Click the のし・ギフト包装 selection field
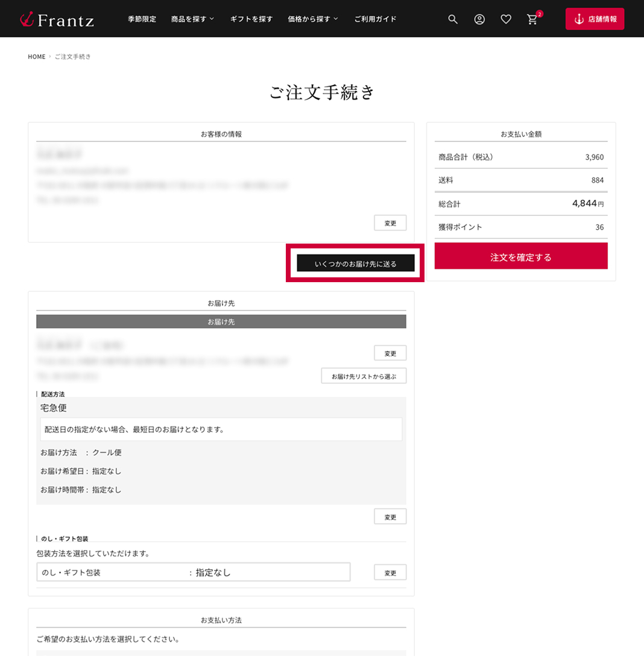 pyautogui.click(x=193, y=573)
